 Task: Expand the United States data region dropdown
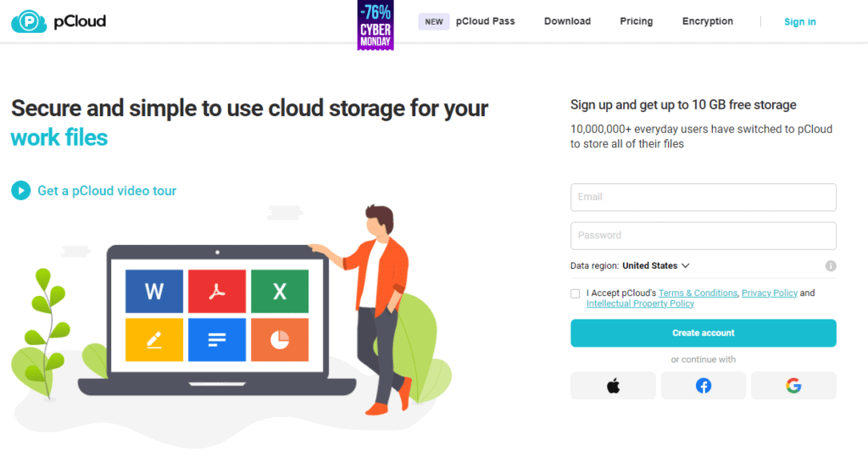[656, 265]
